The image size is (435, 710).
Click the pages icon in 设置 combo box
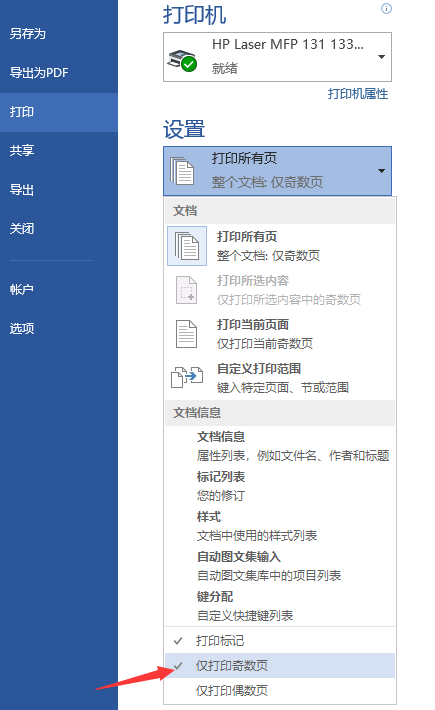point(182,171)
